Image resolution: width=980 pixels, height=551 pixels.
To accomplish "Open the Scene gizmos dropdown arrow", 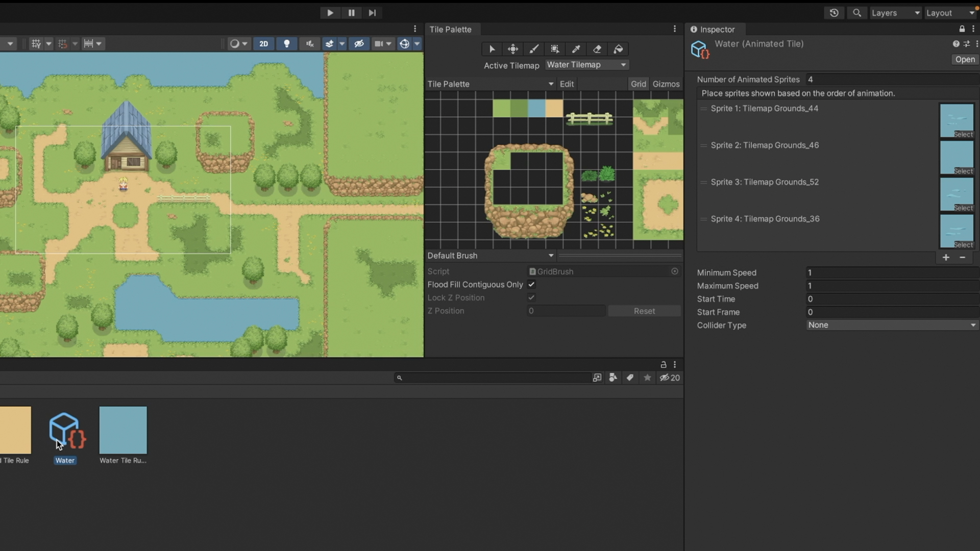I will (417, 44).
